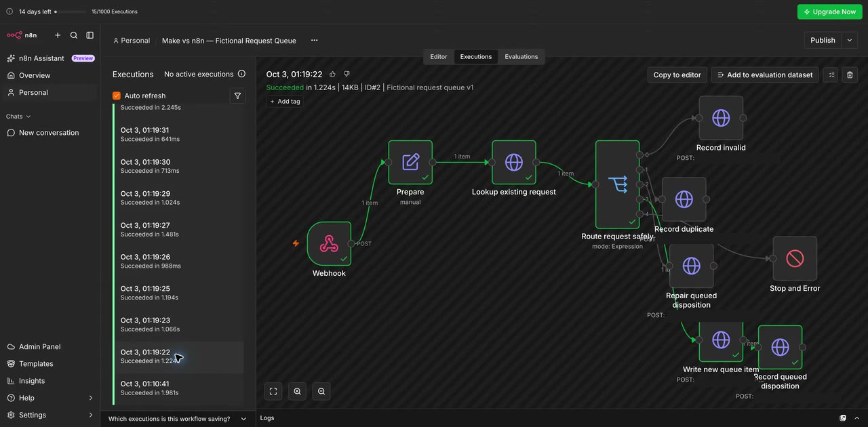
Task: Switch to the Editor tab
Action: [439, 57]
